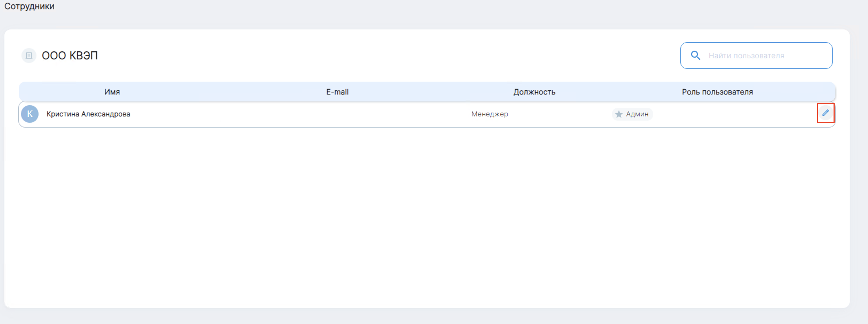Select the Роль пользователя column header
The image size is (868, 324).
pos(717,92)
